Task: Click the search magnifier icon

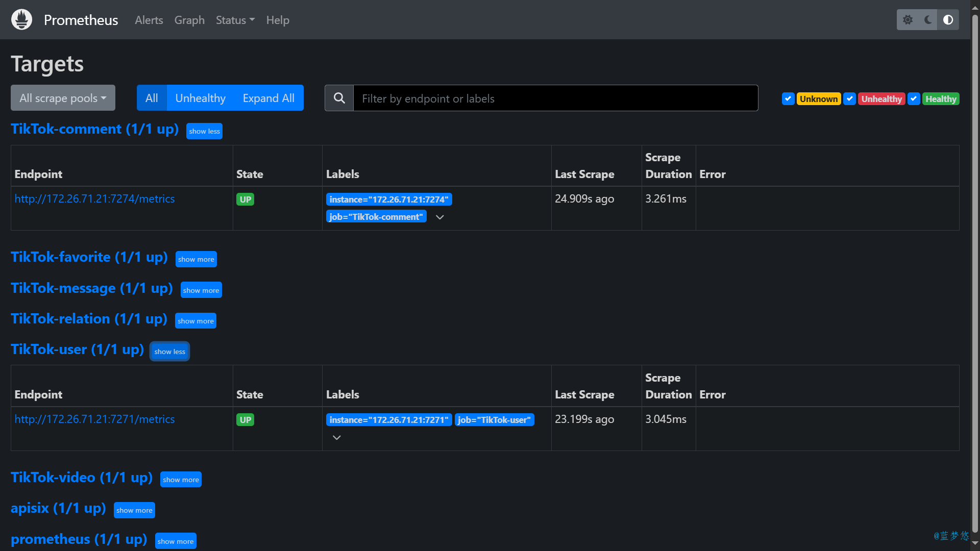Action: coord(339,98)
